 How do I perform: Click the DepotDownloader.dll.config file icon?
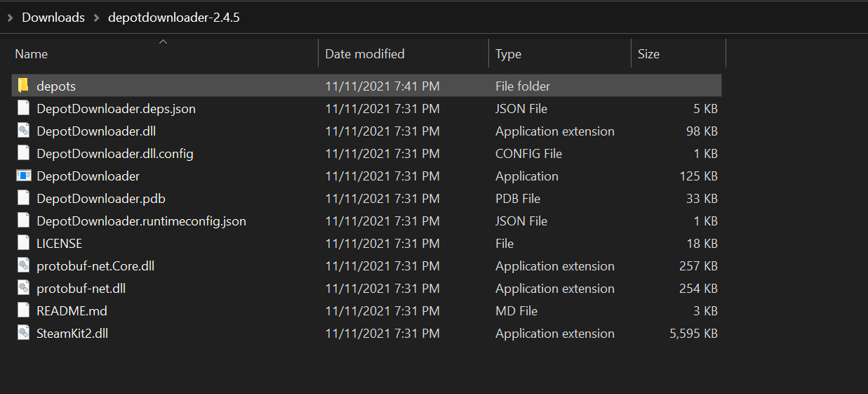tap(23, 153)
